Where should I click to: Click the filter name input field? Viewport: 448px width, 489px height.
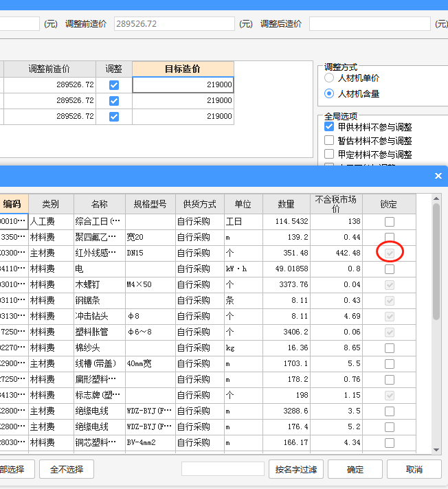[x=223, y=468]
